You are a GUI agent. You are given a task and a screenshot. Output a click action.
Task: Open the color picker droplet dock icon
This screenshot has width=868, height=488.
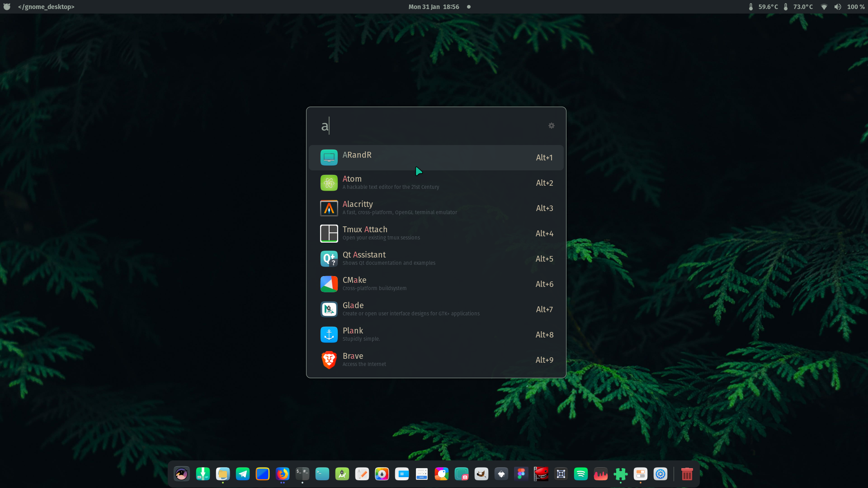pos(382,474)
